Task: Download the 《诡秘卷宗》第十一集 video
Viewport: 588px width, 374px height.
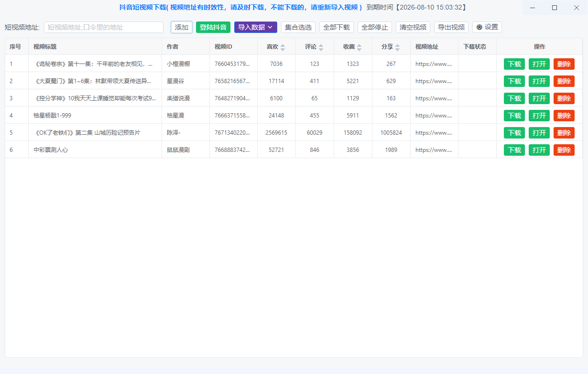Action: (514, 64)
